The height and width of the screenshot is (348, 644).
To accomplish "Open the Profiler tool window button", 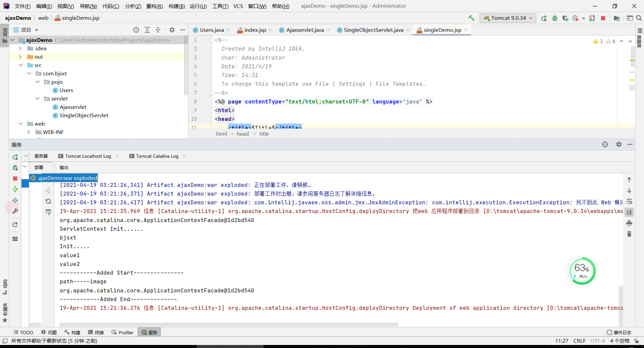I will tap(122, 332).
